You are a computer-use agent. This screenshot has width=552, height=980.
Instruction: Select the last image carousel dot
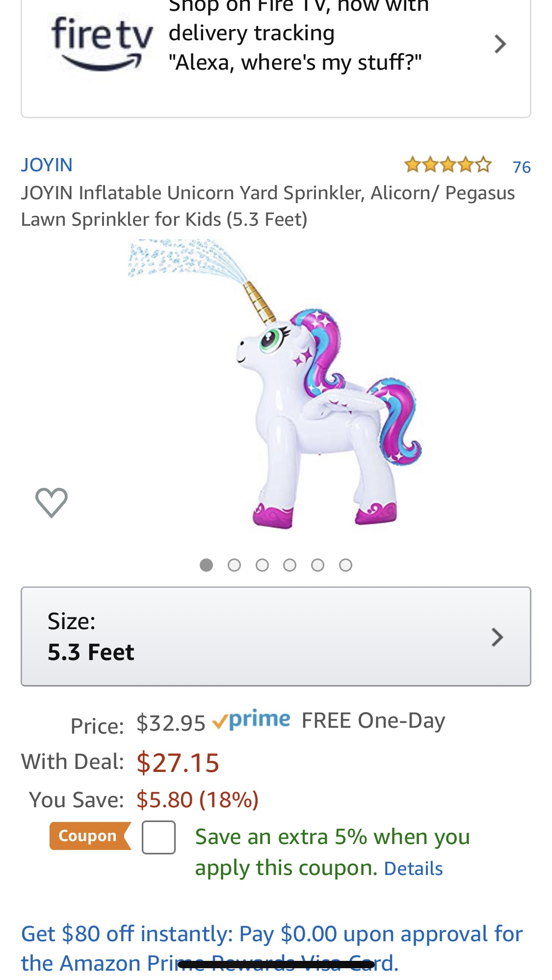click(345, 565)
